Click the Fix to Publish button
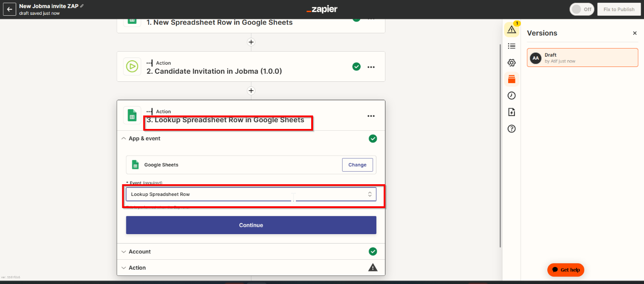This screenshot has width=644, height=284. tap(619, 9)
